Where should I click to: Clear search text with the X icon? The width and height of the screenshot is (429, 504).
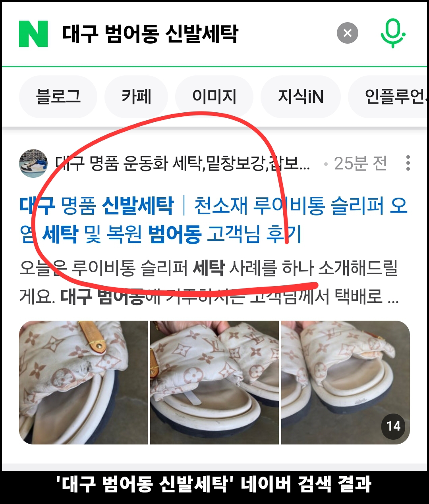(348, 33)
